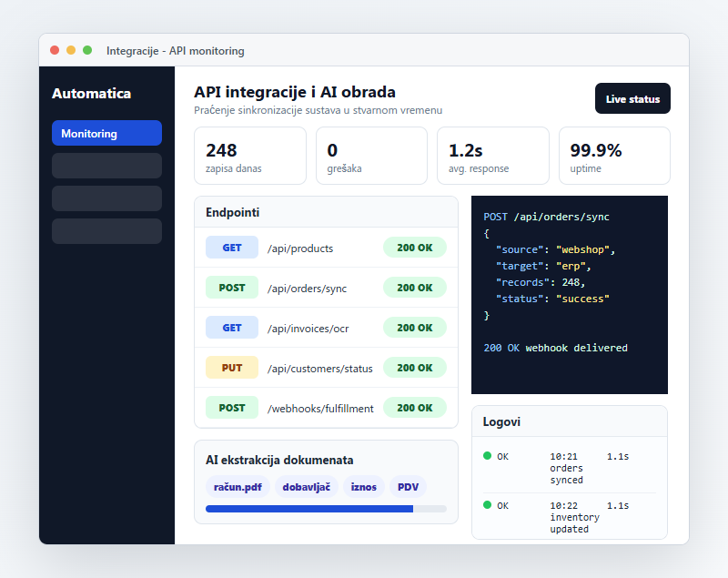Select the 0 grešaka card
Image resolution: width=728 pixels, height=578 pixels.
371,156
